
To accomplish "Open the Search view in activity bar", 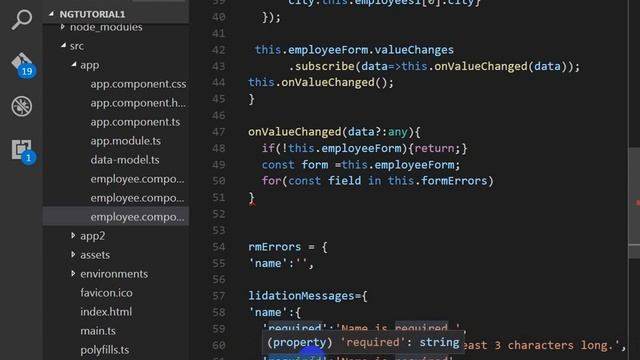I will tap(22, 19).
